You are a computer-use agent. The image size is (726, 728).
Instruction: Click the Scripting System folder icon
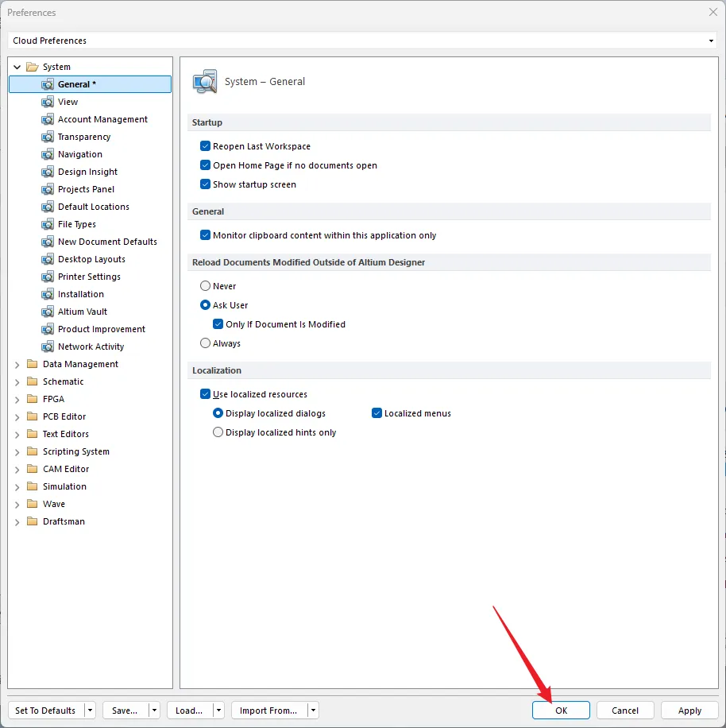(x=32, y=451)
